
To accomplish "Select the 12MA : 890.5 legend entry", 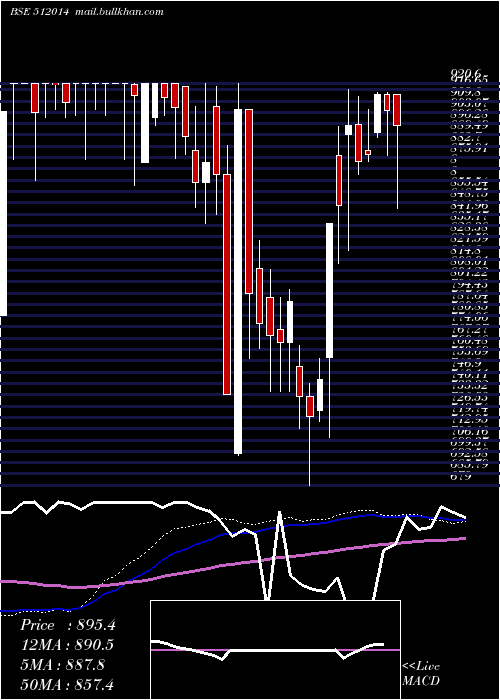I will (x=67, y=645).
